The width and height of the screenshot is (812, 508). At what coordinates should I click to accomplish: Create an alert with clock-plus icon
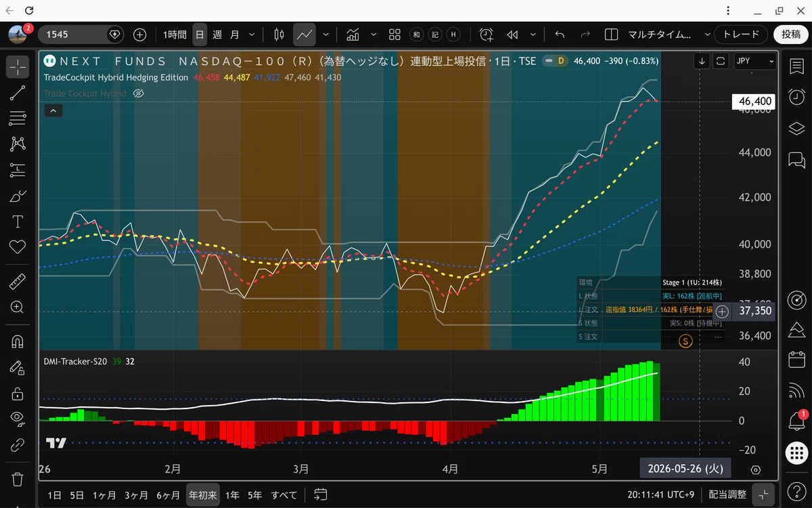(x=487, y=35)
